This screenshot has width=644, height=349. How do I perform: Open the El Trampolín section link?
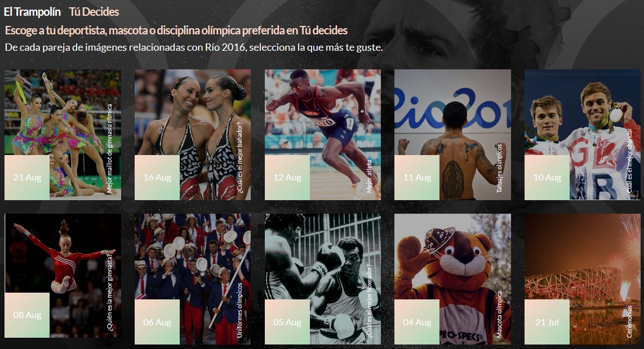point(32,12)
